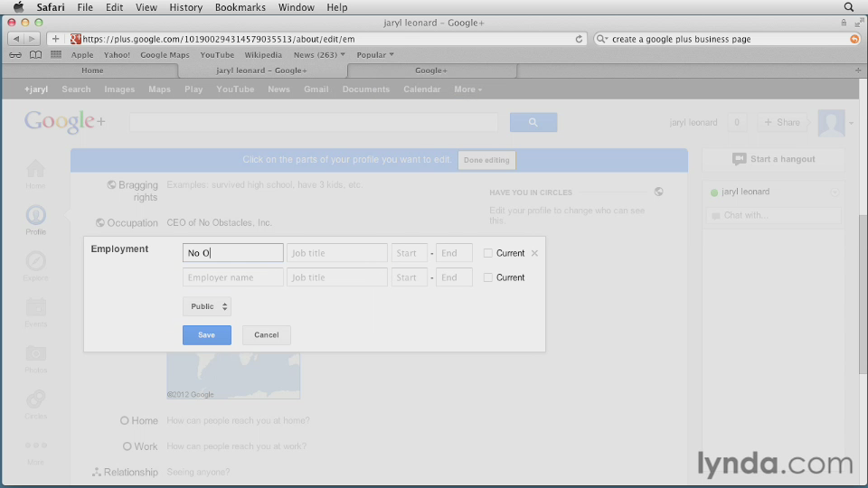This screenshot has width=868, height=488.
Task: Open the Bookmarks menu in the menu bar
Action: [x=239, y=7]
